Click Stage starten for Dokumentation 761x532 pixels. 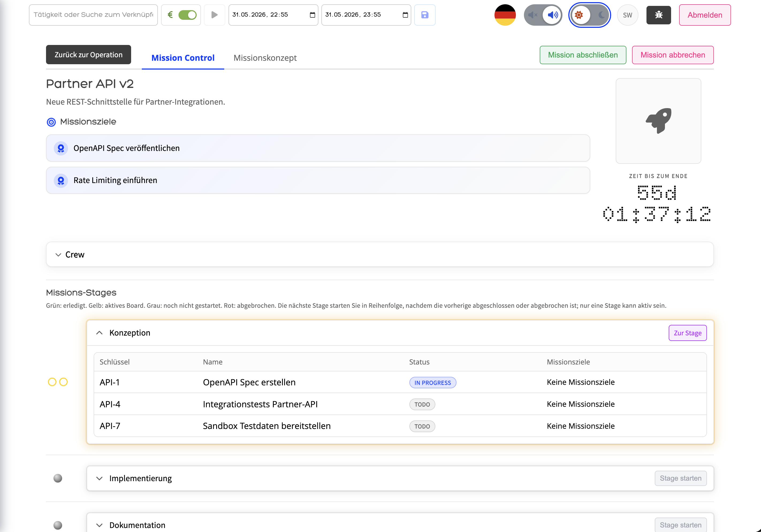pos(680,525)
